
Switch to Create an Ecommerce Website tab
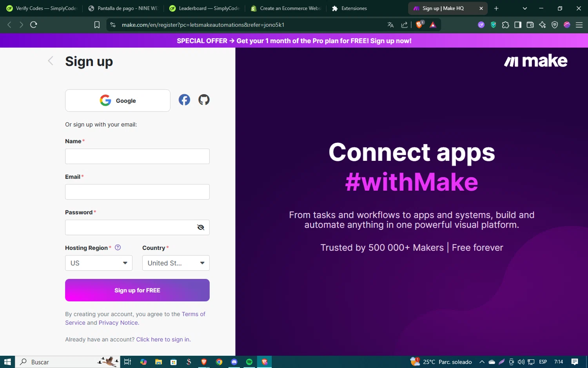(286, 8)
